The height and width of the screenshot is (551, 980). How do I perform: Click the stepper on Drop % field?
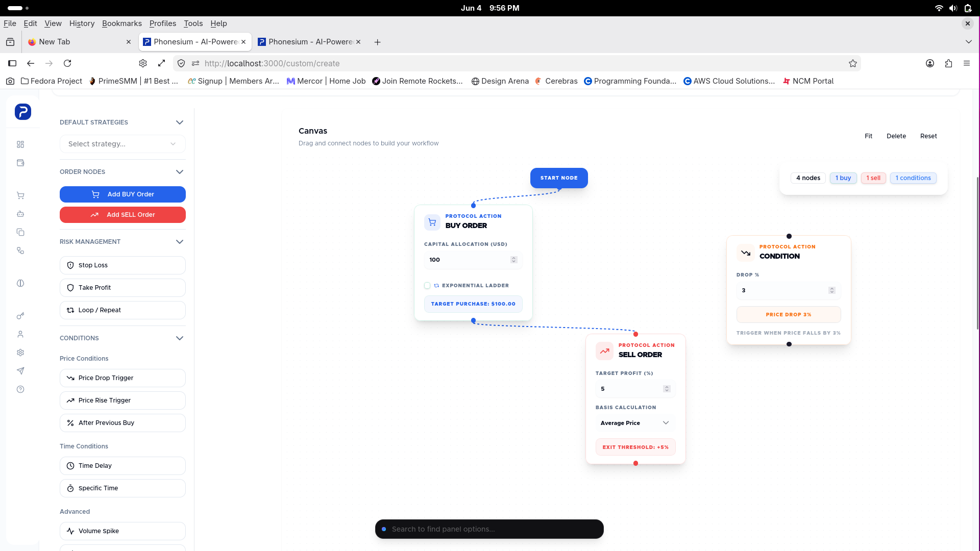click(x=832, y=290)
